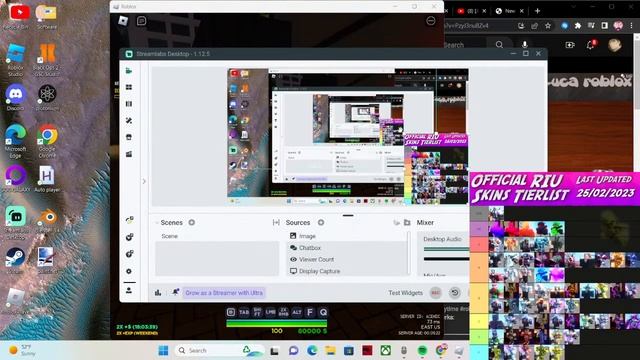
Task: Open Roblox Studio desktop shortcut
Action: pos(16,60)
